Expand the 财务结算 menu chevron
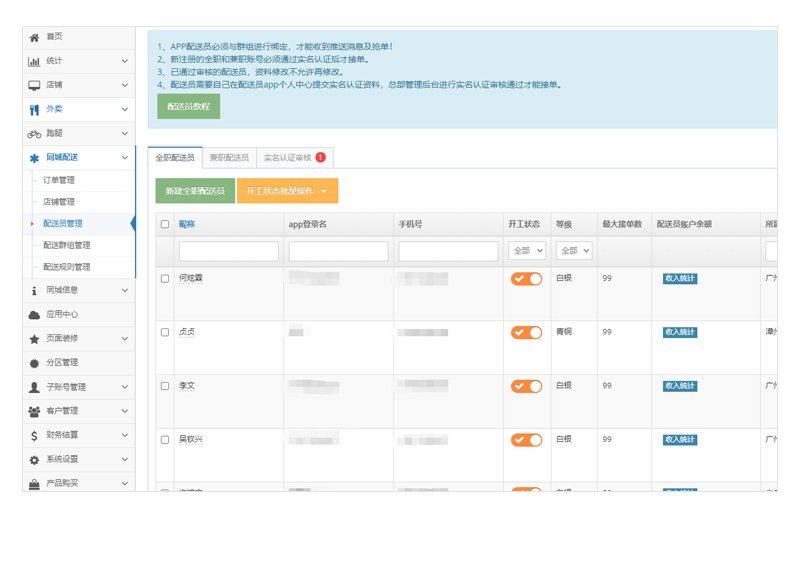The height and width of the screenshot is (566, 800). click(x=125, y=435)
